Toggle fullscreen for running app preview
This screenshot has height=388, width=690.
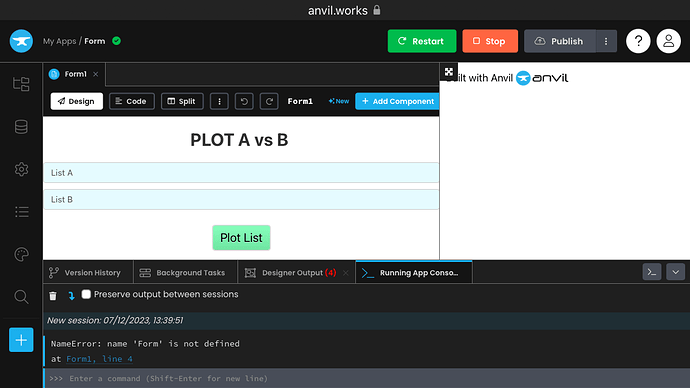(x=448, y=72)
